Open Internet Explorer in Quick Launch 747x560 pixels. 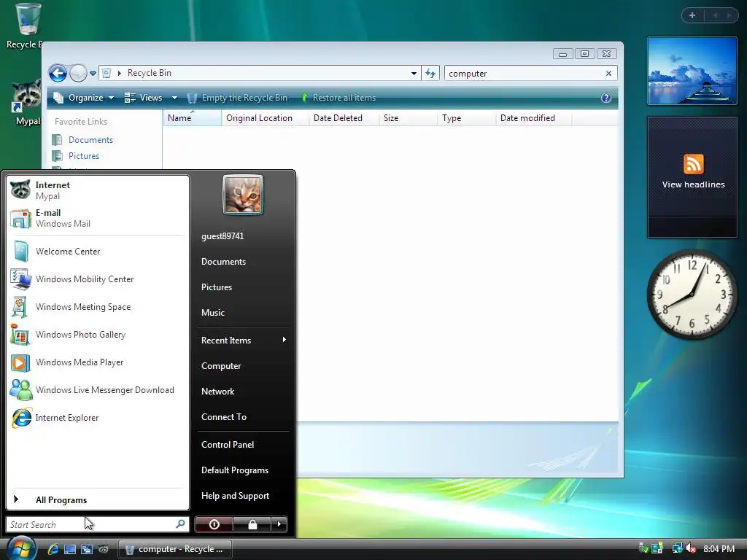(53, 549)
